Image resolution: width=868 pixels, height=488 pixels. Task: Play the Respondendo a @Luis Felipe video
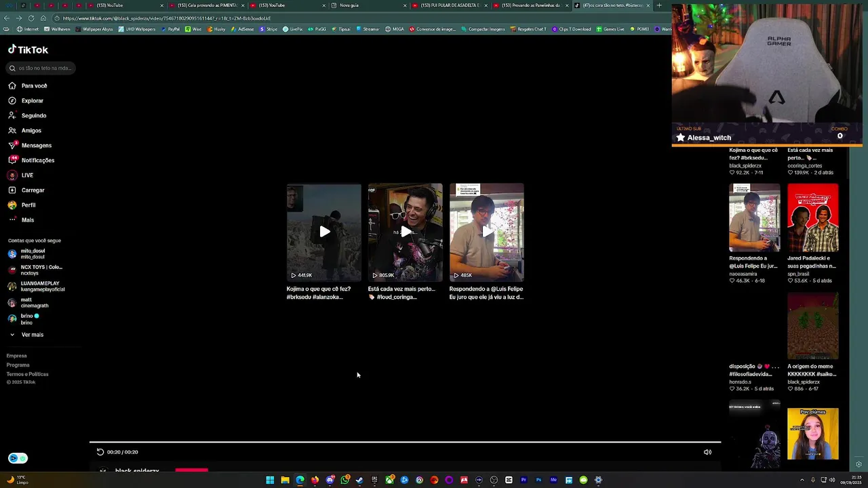[487, 232]
